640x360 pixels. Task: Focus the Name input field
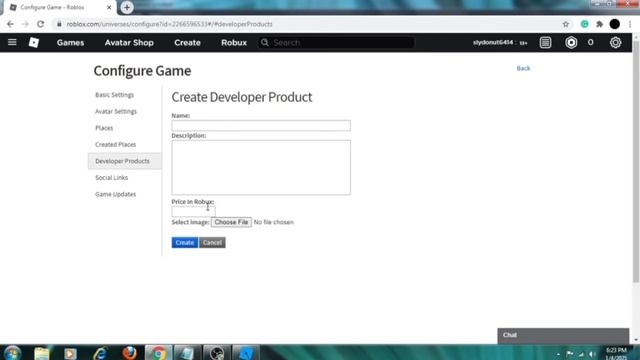pyautogui.click(x=261, y=126)
